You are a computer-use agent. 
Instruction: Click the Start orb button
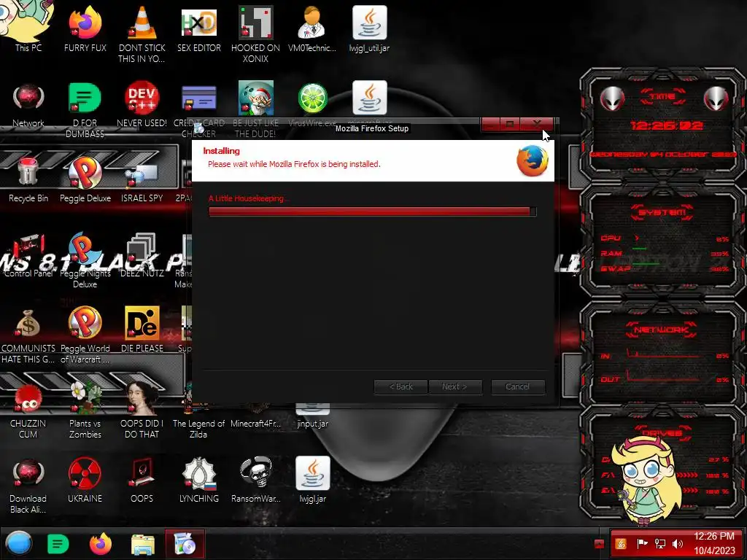tap(19, 544)
